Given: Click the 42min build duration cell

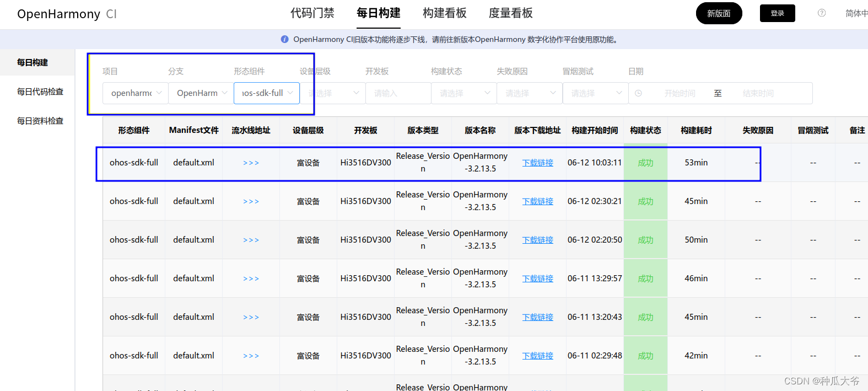Looking at the screenshot, I should click(x=696, y=356).
